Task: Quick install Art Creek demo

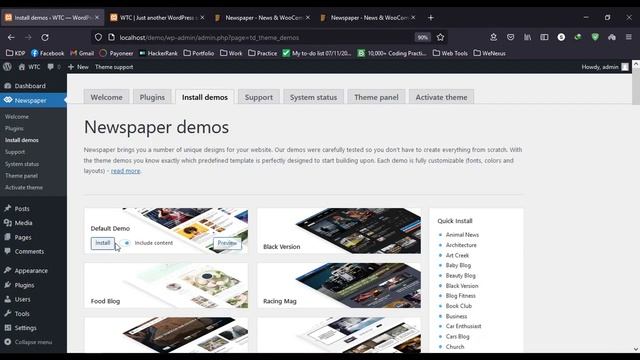Action: (457, 255)
